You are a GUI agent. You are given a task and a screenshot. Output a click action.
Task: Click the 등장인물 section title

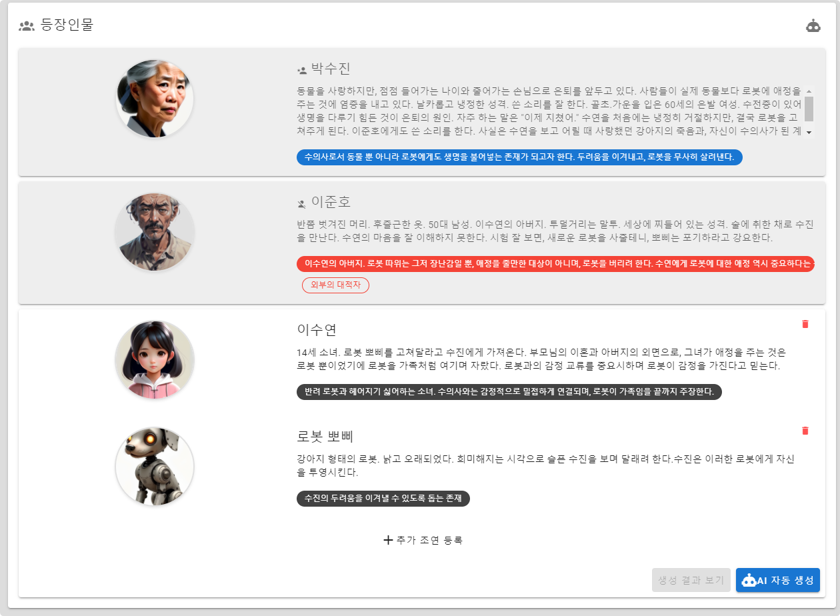[x=67, y=25]
